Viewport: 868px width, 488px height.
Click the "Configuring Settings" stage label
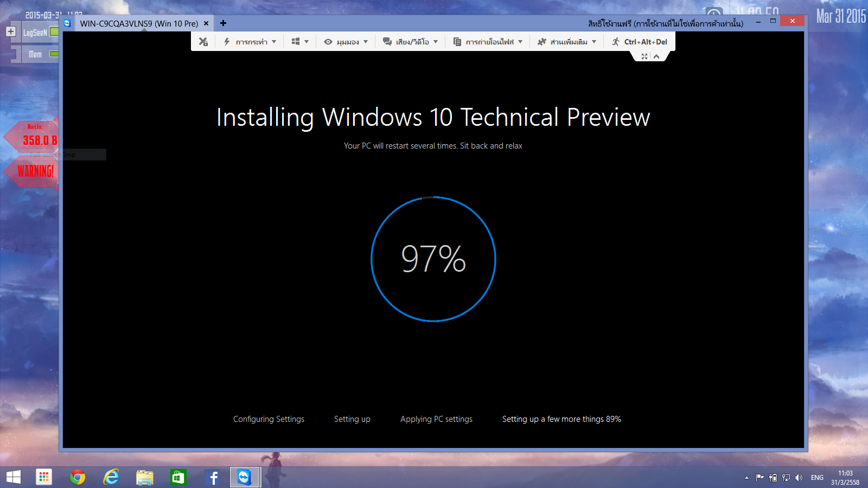pos(269,419)
